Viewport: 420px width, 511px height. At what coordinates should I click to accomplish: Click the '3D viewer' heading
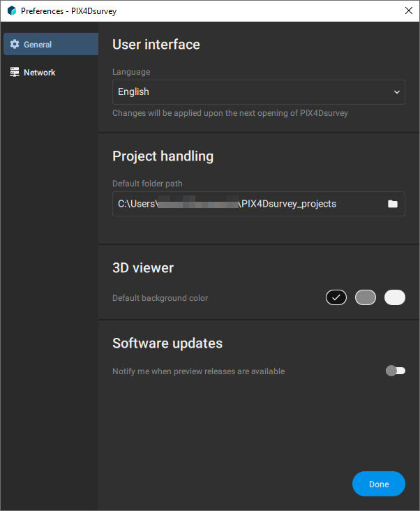coord(143,268)
